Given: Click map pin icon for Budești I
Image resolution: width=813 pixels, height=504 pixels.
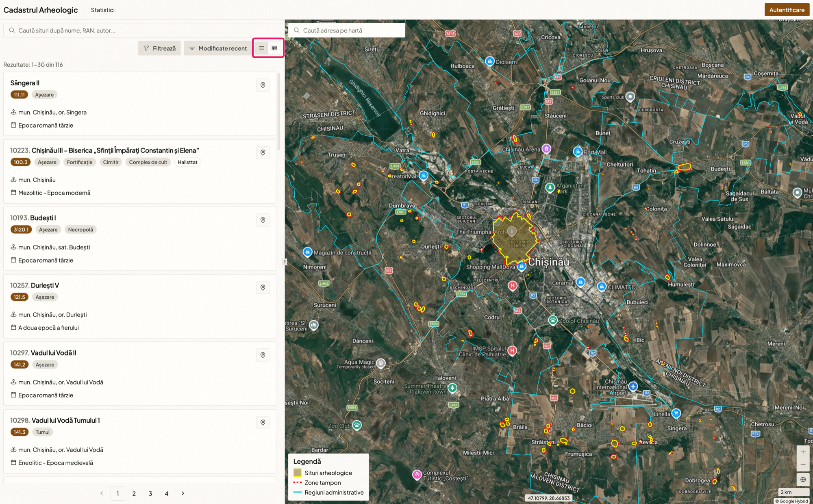Looking at the screenshot, I should [263, 220].
